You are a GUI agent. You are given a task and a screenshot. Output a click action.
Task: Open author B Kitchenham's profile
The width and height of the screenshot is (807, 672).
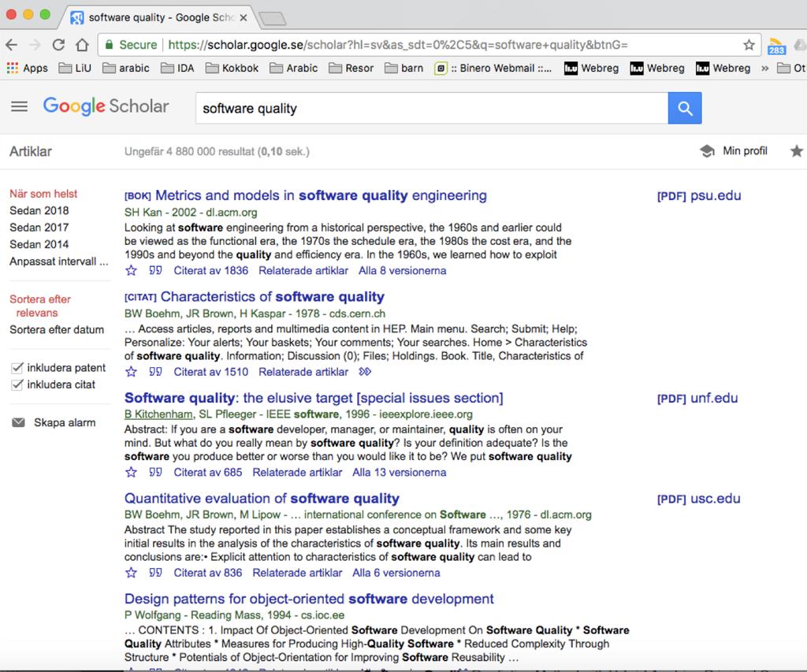[158, 414]
